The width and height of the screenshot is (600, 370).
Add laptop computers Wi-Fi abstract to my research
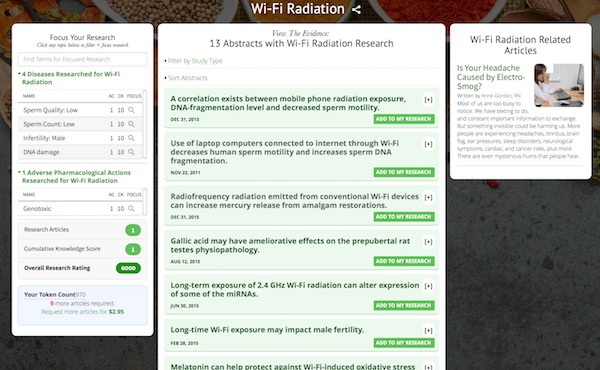pos(404,172)
